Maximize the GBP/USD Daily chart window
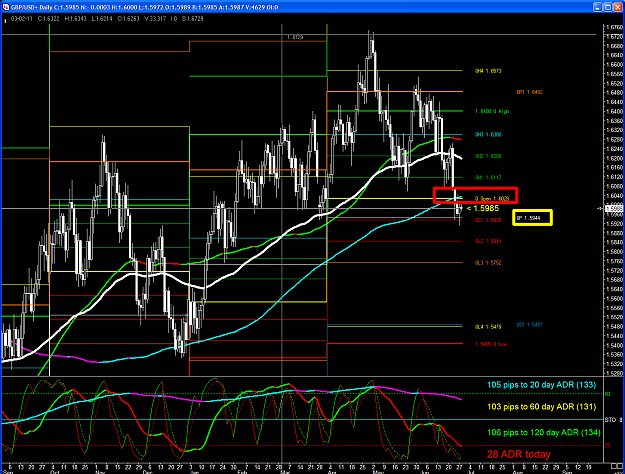The width and height of the screenshot is (625, 474). pyautogui.click(x=607, y=7)
